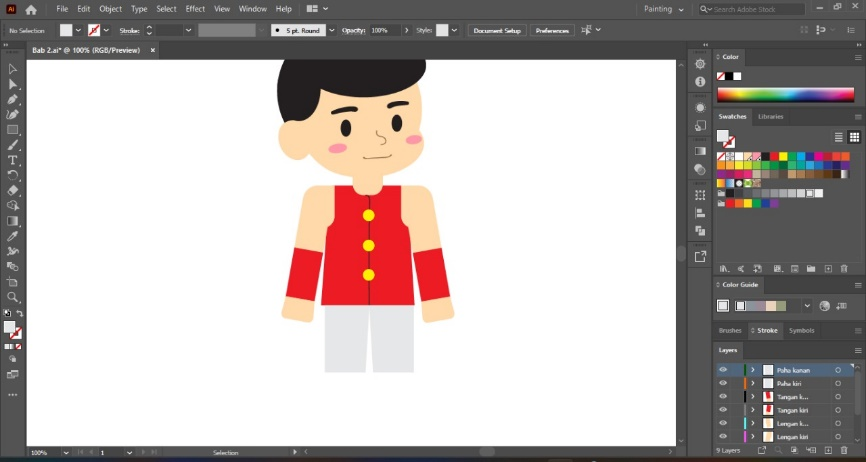Open the Color Guide harmony rules dropdown

click(807, 305)
